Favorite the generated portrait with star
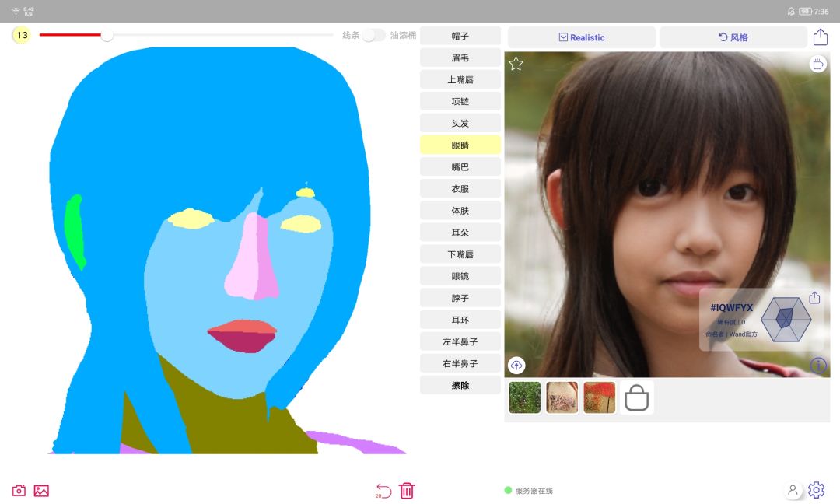The image size is (840, 504). pyautogui.click(x=516, y=64)
